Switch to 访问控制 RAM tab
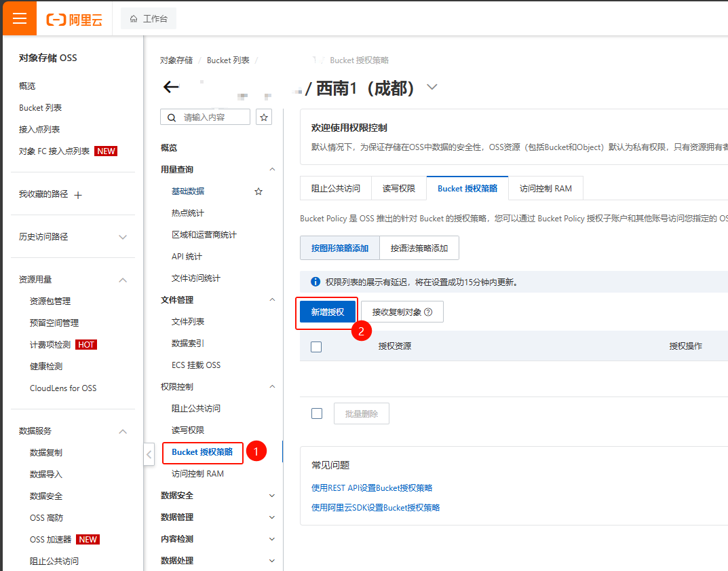 click(545, 188)
